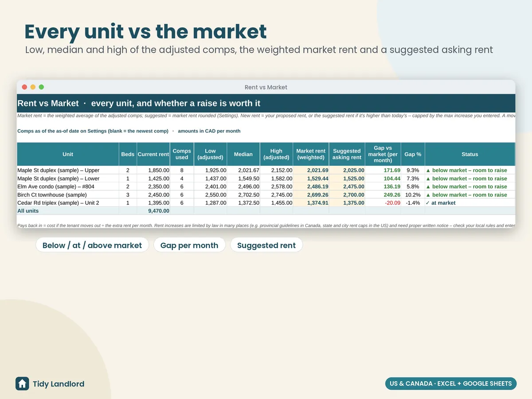Select the 'Suggested rent' pill

pyautogui.click(x=266, y=245)
